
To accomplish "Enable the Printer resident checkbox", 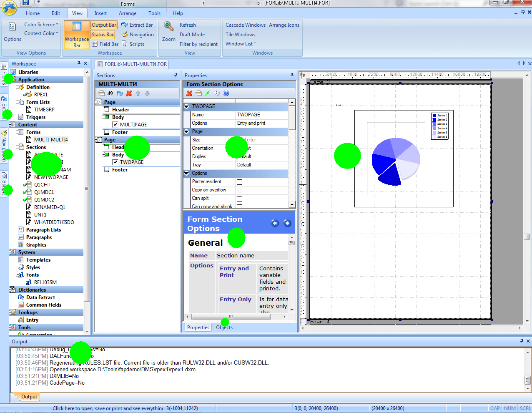I will tap(239, 182).
